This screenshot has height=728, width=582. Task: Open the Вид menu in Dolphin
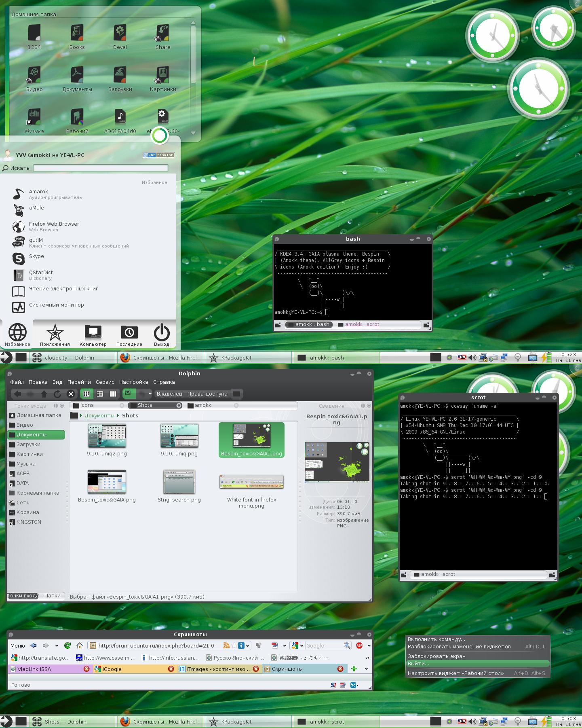click(x=57, y=382)
